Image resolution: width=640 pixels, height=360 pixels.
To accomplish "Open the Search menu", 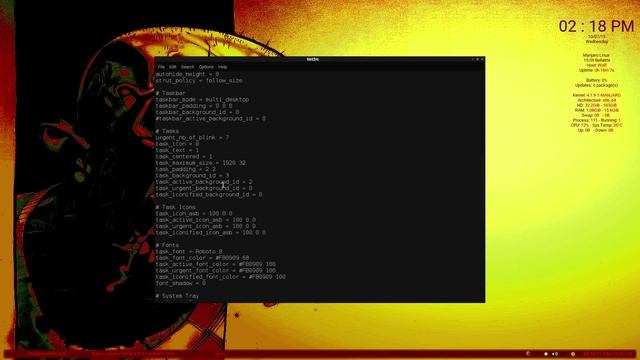I will [187, 67].
